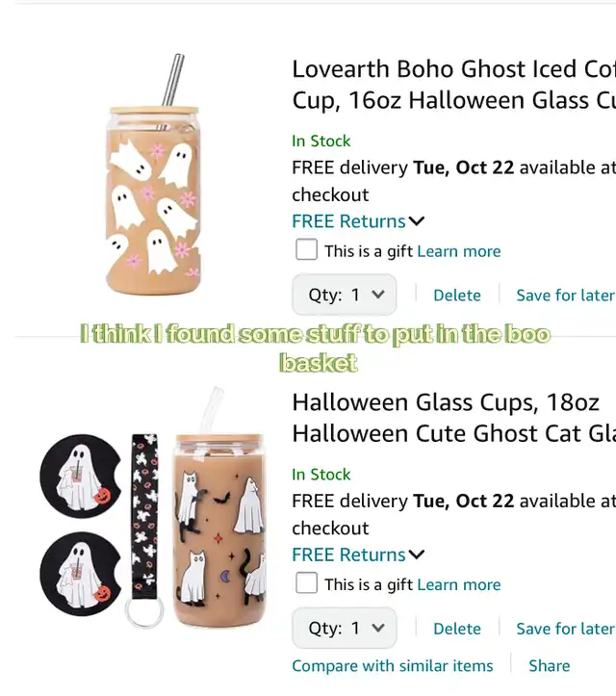The image size is (616, 696).
Task: Share the Halloween Ghost Cat glass cup
Action: (x=549, y=666)
